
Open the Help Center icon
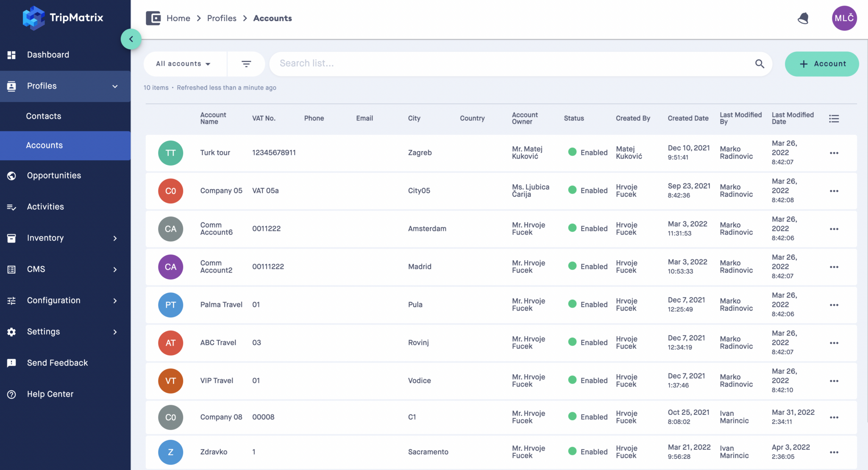[11, 394]
